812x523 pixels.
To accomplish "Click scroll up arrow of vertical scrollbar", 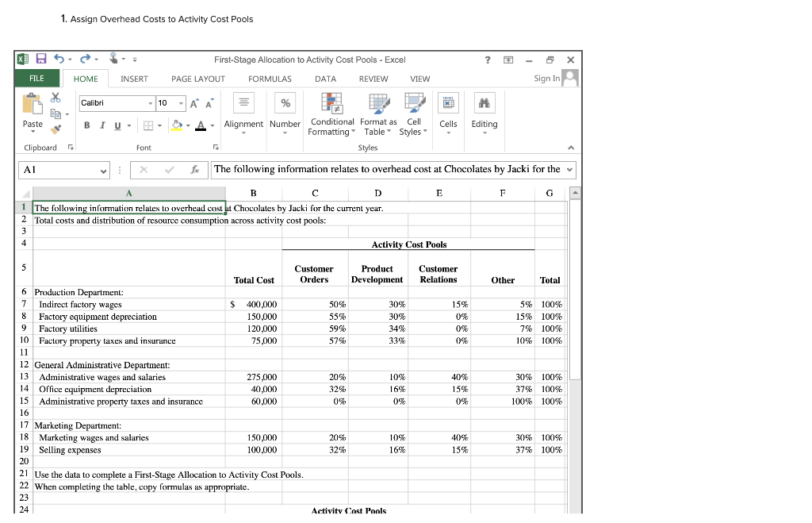I will coord(575,193).
